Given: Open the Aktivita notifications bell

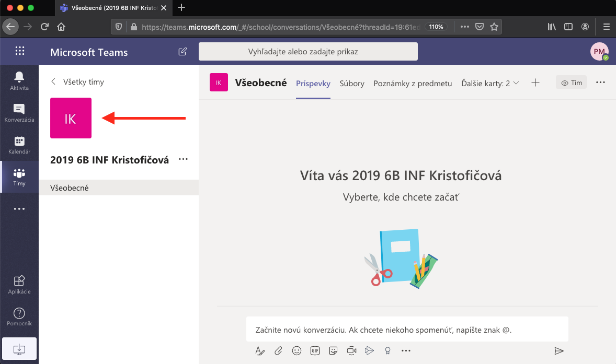Looking at the screenshot, I should 19,81.
